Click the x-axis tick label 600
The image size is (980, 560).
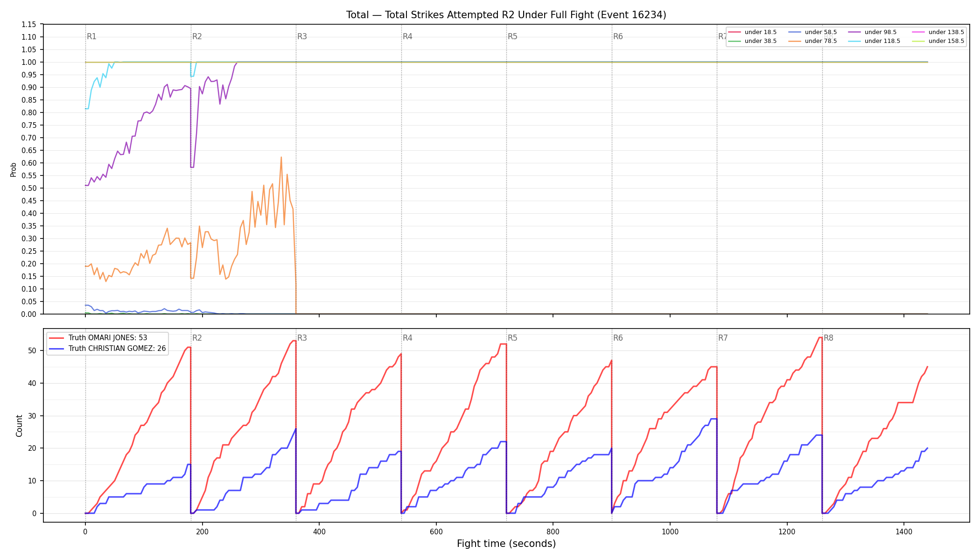pos(436,531)
